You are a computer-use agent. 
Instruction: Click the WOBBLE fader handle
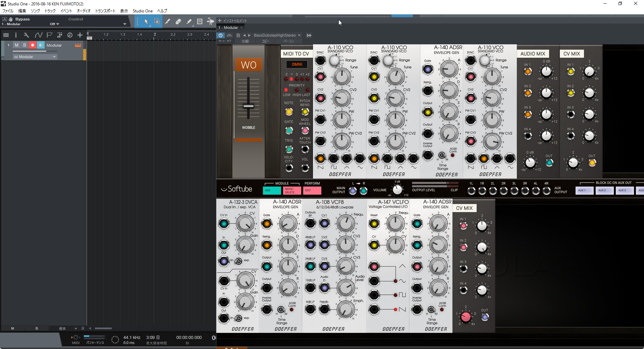pyautogui.click(x=249, y=106)
